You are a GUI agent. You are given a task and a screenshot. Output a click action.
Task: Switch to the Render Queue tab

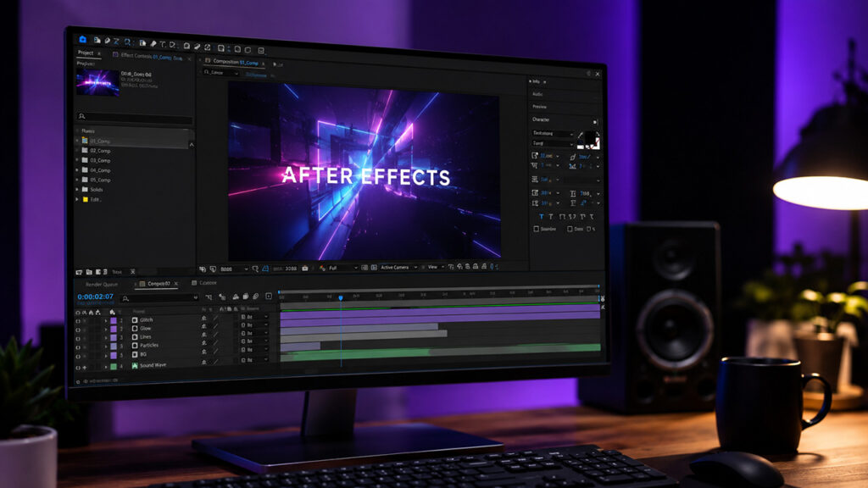click(102, 285)
